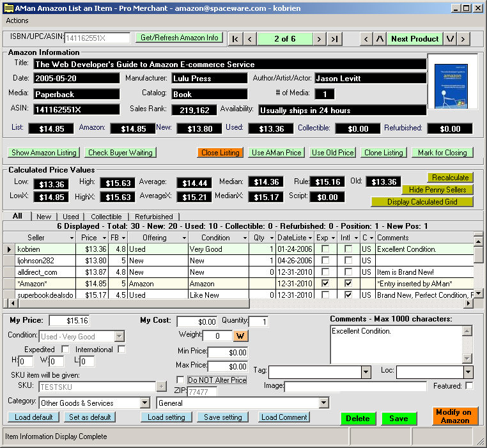Expand the Tag combo box
The width and height of the screenshot is (487, 448).
pyautogui.click(x=366, y=372)
